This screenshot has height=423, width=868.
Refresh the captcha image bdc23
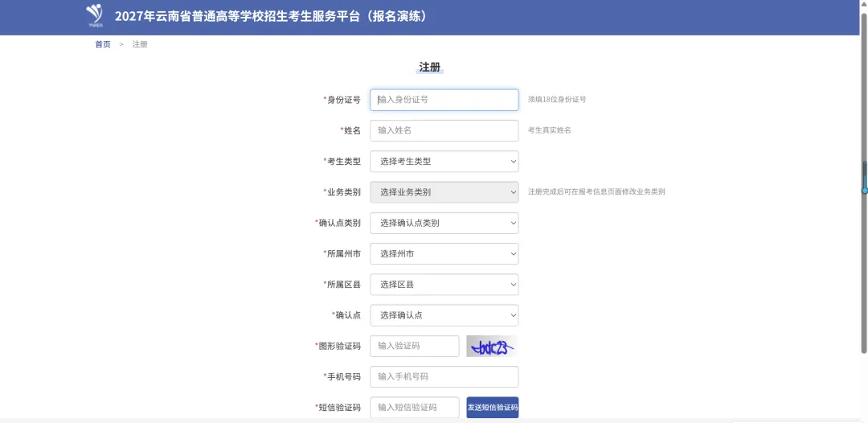pos(492,346)
